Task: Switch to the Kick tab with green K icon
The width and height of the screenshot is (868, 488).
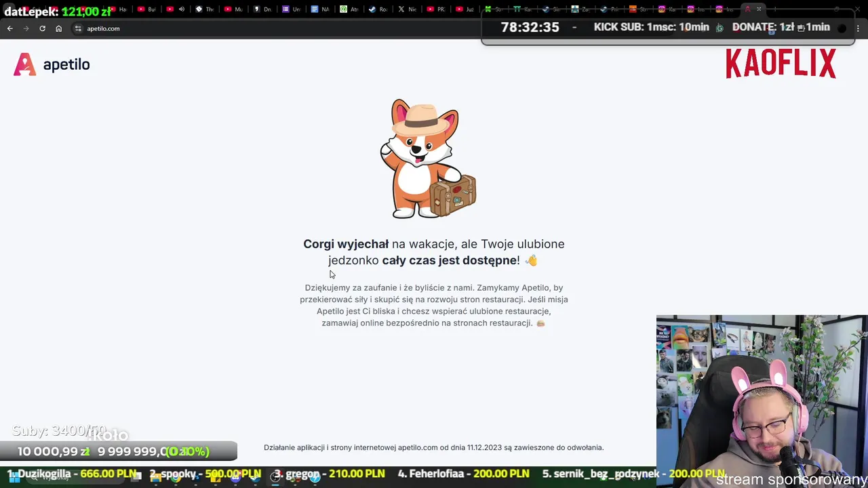Action: coord(494,9)
